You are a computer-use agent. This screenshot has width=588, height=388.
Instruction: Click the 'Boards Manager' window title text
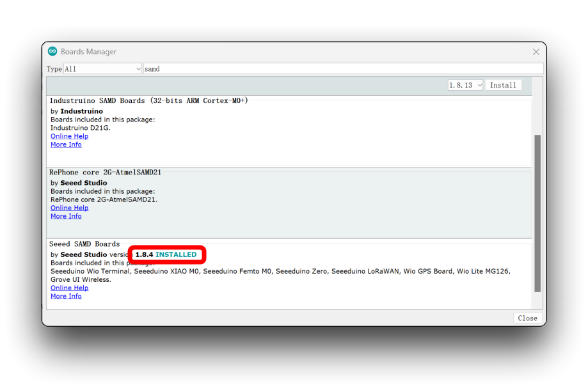pos(88,52)
